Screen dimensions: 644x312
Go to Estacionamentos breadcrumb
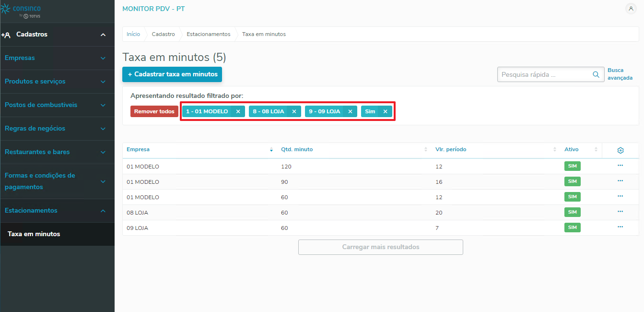click(209, 34)
